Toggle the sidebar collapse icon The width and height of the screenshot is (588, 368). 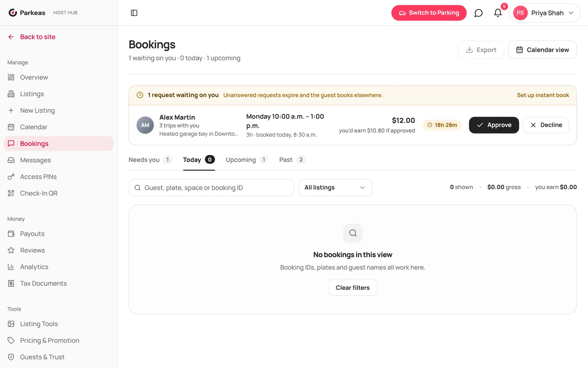134,13
